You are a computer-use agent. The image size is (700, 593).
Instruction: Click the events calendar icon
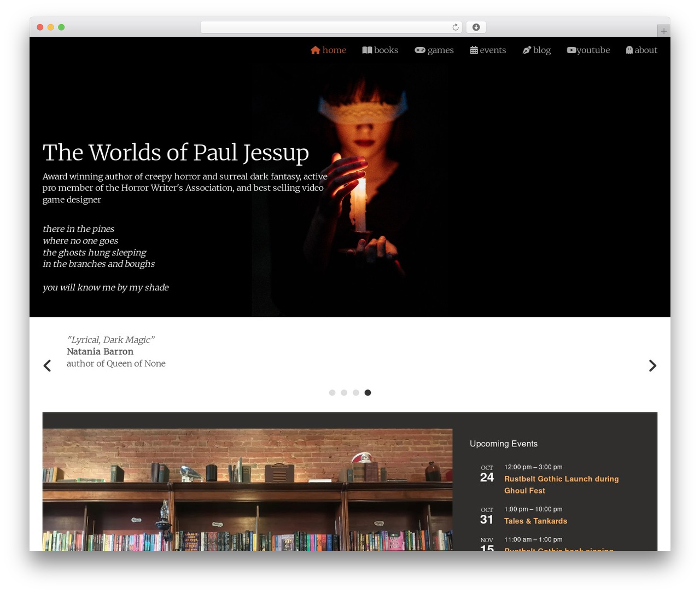(x=474, y=50)
